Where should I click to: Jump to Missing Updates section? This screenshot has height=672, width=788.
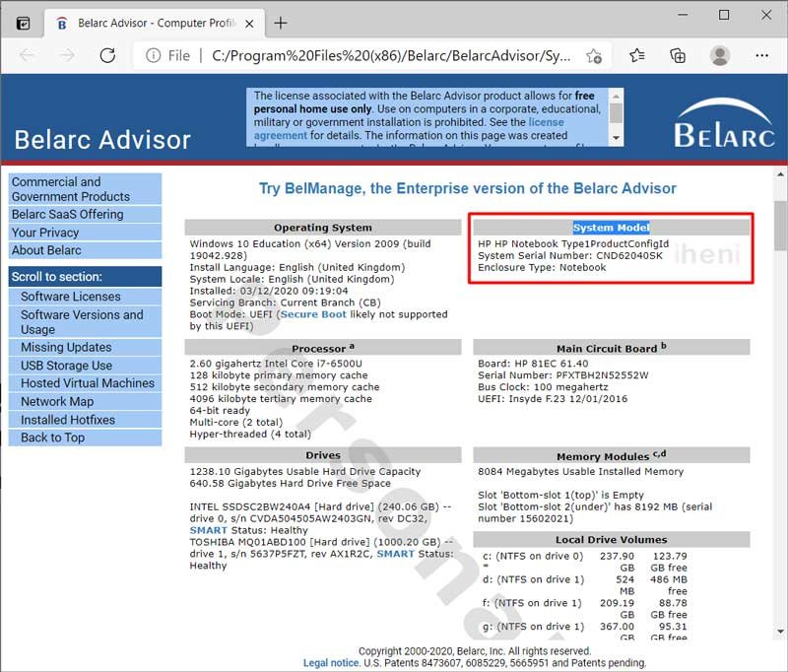85,347
